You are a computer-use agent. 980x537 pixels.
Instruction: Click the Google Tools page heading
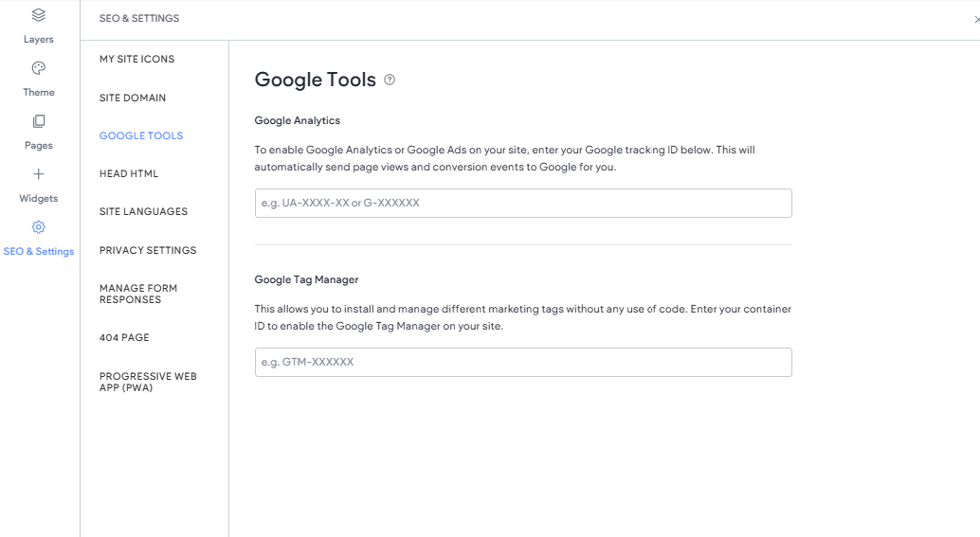(x=315, y=80)
